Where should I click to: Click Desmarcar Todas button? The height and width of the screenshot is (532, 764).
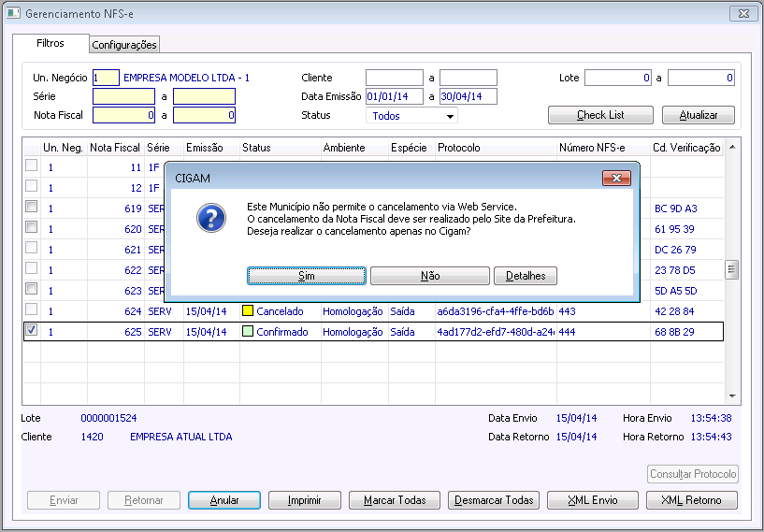pos(494,500)
